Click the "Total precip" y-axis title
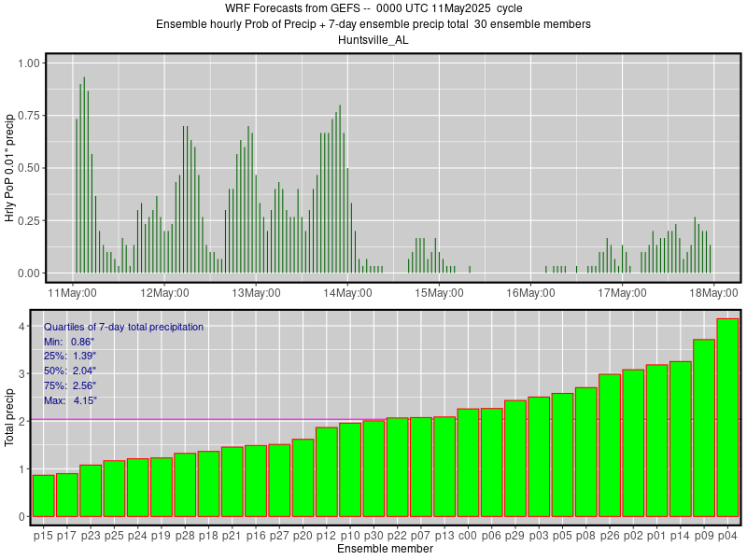This screenshot has height=560, width=747. tap(9, 418)
